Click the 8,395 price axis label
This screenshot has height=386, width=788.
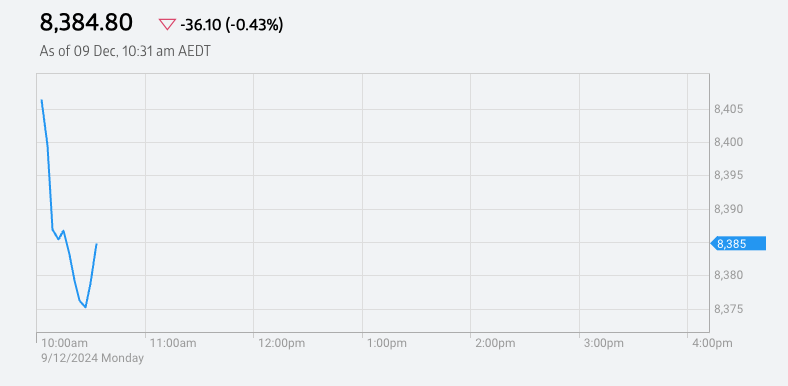730,175
